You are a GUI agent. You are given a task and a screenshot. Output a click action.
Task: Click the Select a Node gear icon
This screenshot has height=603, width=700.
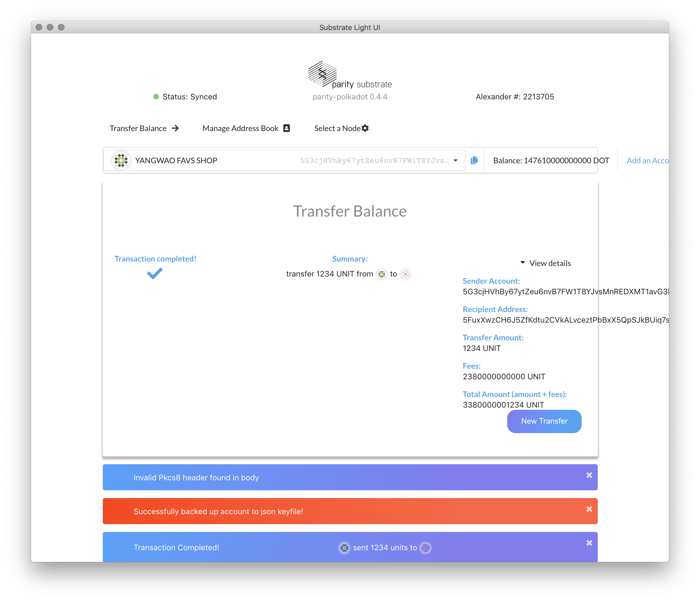(x=365, y=128)
